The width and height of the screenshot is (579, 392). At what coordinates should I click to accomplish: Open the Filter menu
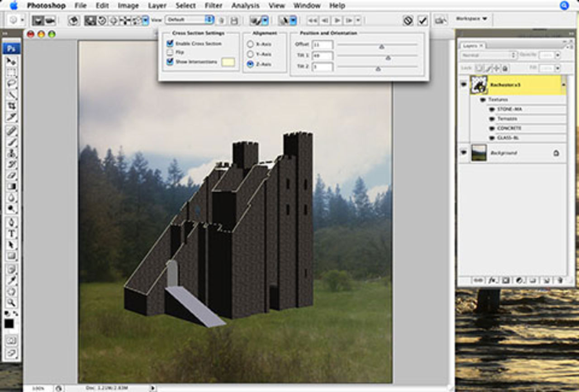coord(212,5)
